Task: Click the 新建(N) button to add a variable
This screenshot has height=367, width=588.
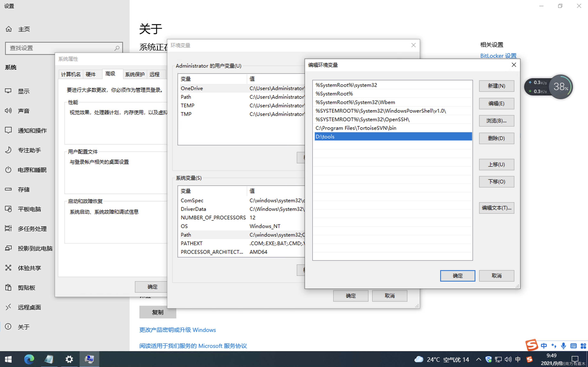Action: pos(496,86)
